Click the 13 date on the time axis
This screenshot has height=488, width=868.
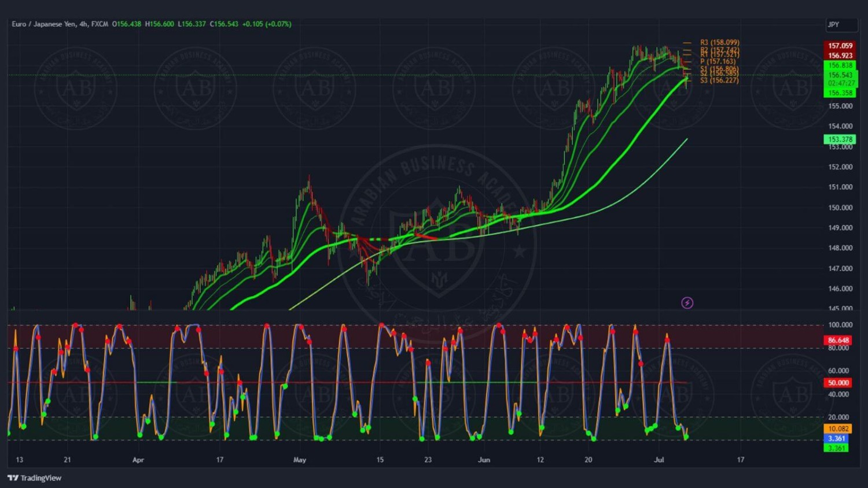click(19, 460)
